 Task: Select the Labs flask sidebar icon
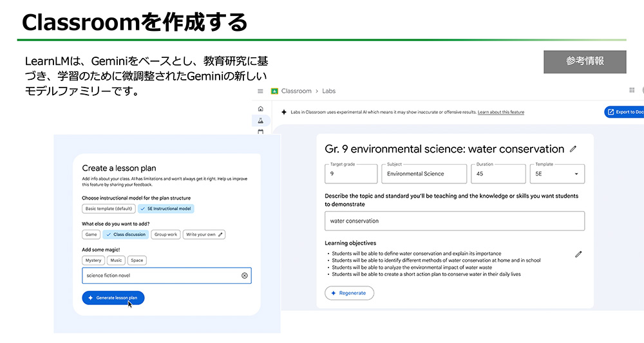point(260,120)
